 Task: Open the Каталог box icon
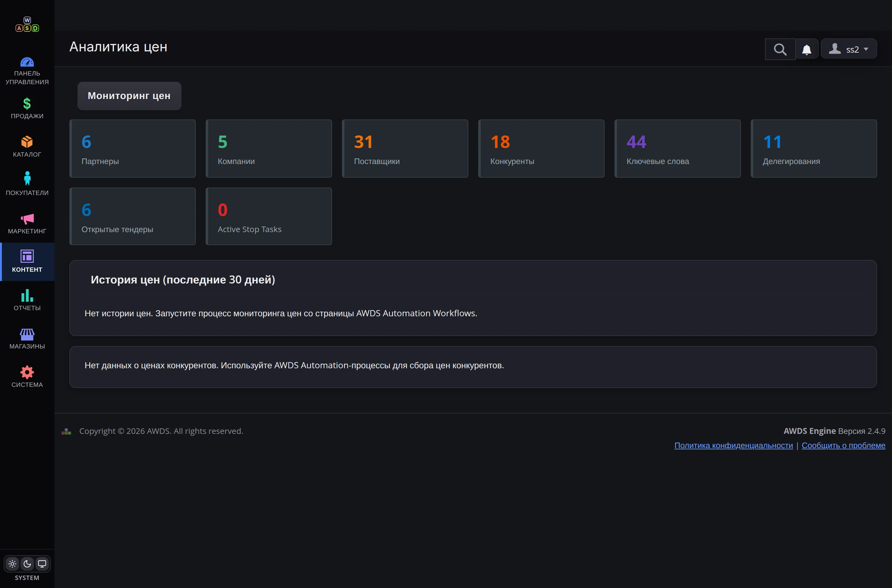pyautogui.click(x=27, y=142)
